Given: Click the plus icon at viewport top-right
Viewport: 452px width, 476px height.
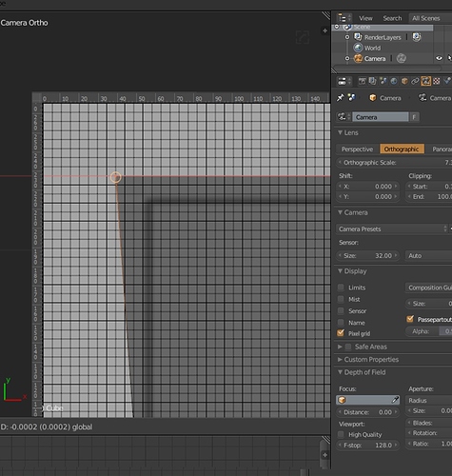Looking at the screenshot, I should (324, 30).
